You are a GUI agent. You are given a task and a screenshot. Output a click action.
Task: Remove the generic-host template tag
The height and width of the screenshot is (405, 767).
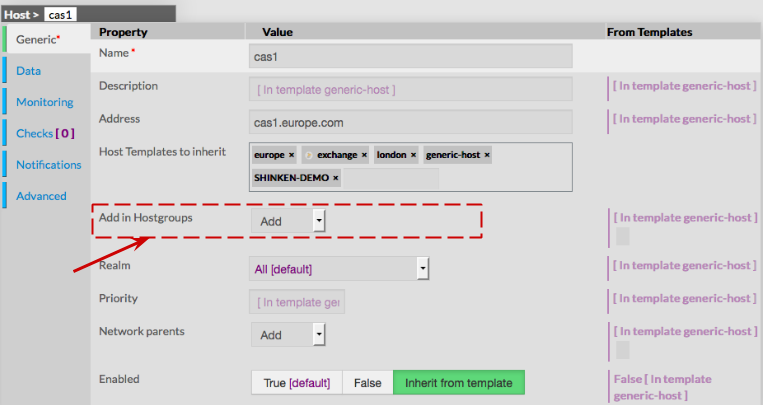(x=487, y=156)
